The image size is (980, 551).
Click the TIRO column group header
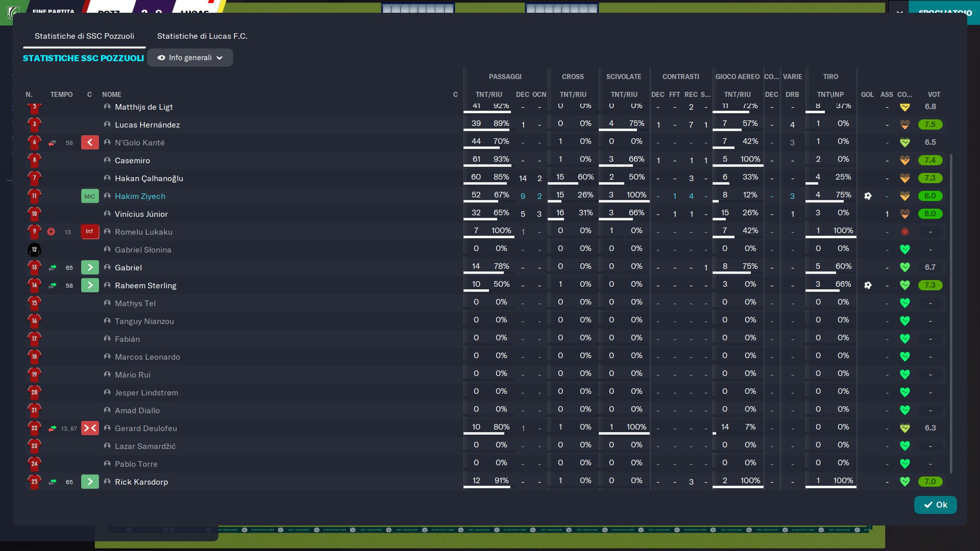point(830,77)
